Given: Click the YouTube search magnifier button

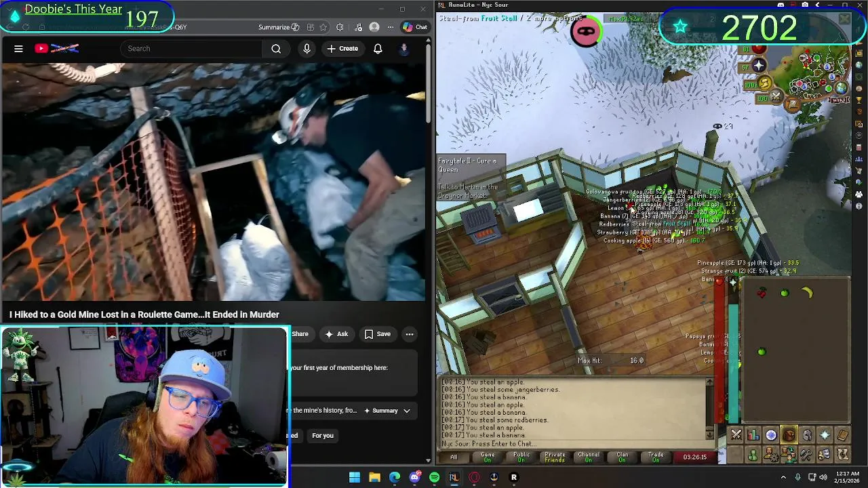Looking at the screenshot, I should pos(276,48).
